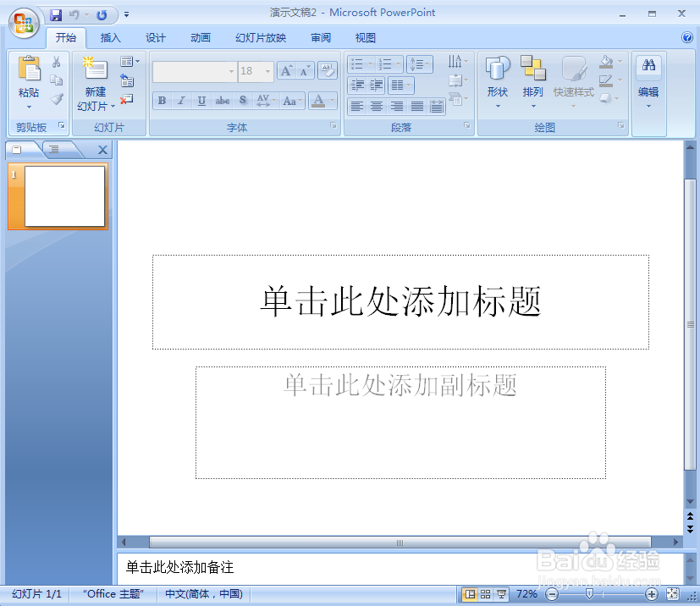Toggle Center text alignment
The width and height of the screenshot is (700, 606).
(377, 106)
